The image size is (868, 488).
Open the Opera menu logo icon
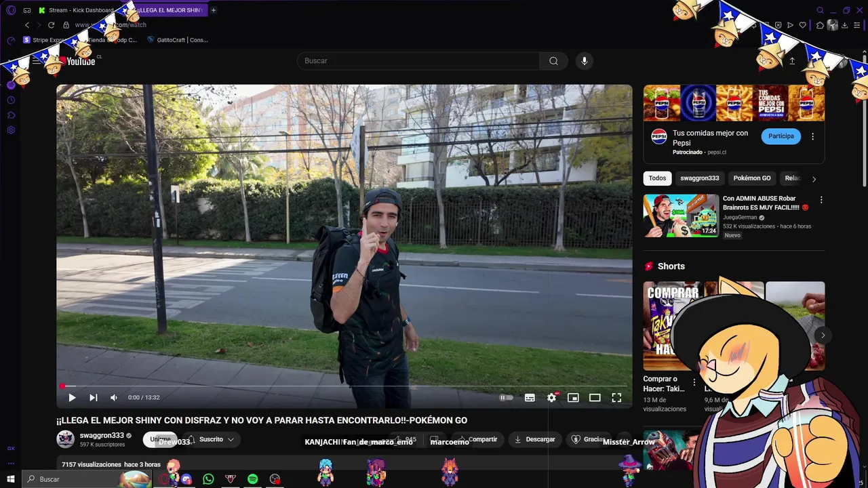11,10
